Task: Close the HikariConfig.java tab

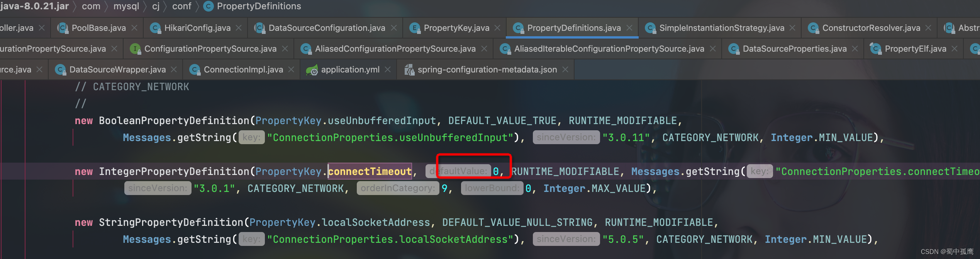Action: [239, 28]
